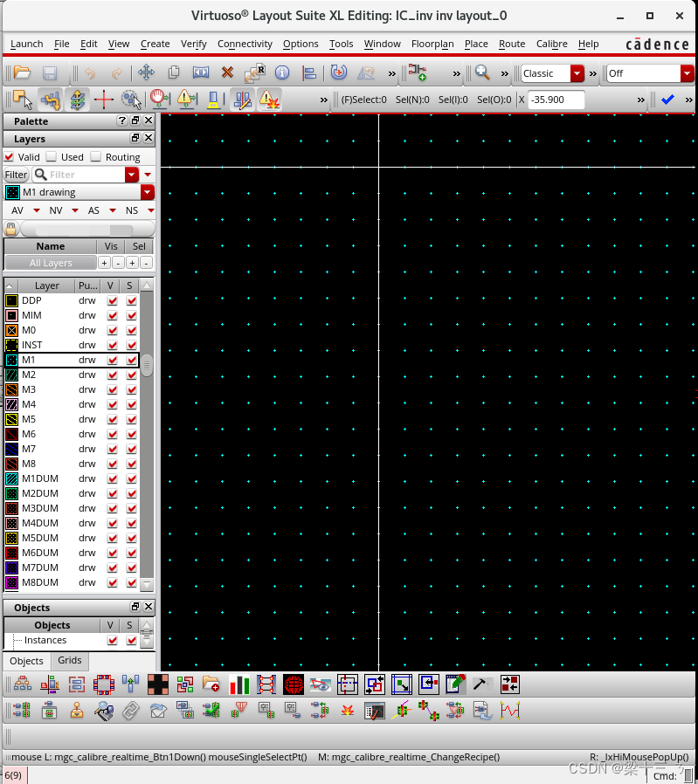Click the Name column header

[x=50, y=246]
